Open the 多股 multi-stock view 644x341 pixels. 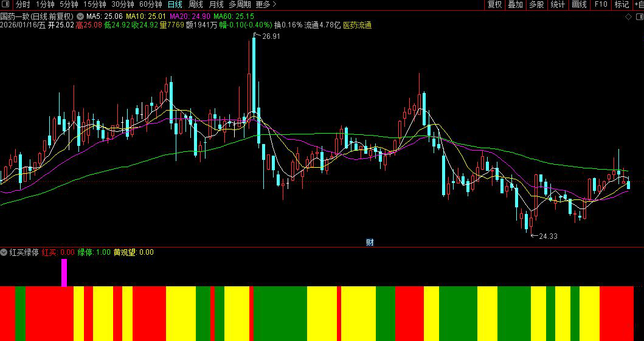coord(536,5)
